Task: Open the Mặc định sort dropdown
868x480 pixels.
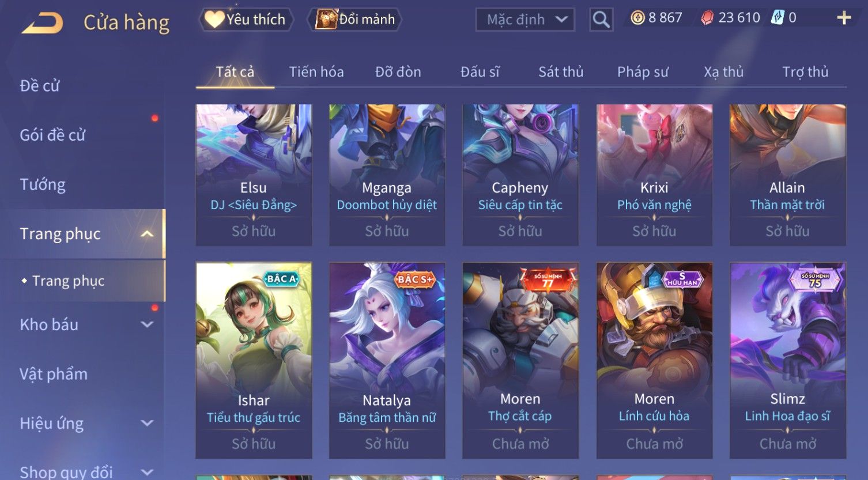Action: [525, 20]
